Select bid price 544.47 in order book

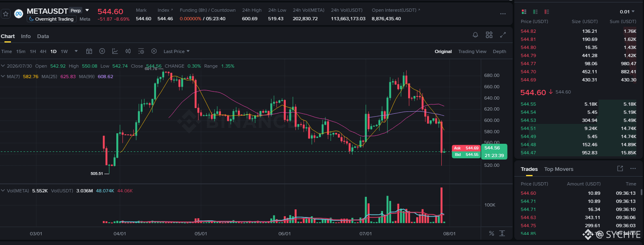click(528, 153)
